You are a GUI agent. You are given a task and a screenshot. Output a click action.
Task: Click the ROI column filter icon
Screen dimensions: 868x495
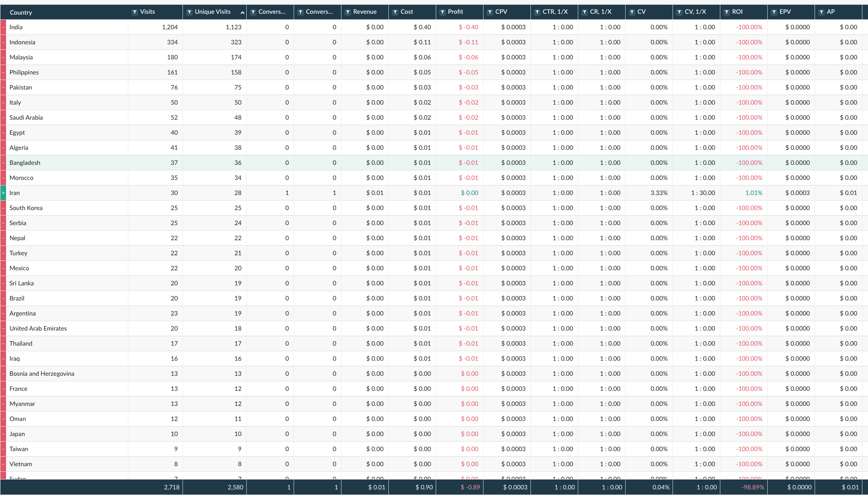[727, 12]
